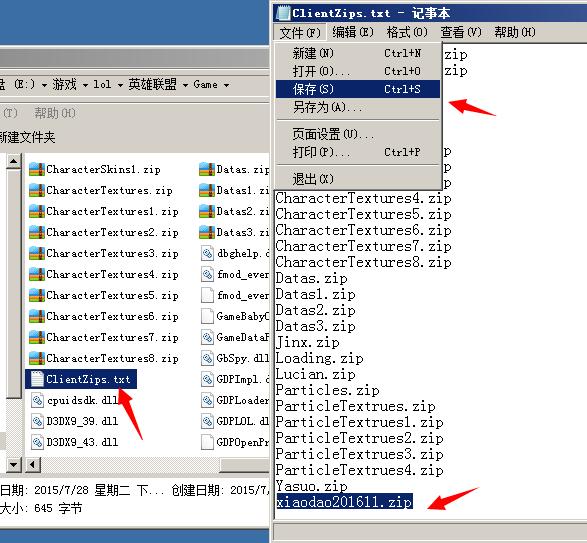The width and height of the screenshot is (587, 543).
Task: Expand the dropdown arrow after lol breadcrumb
Action: 120,85
